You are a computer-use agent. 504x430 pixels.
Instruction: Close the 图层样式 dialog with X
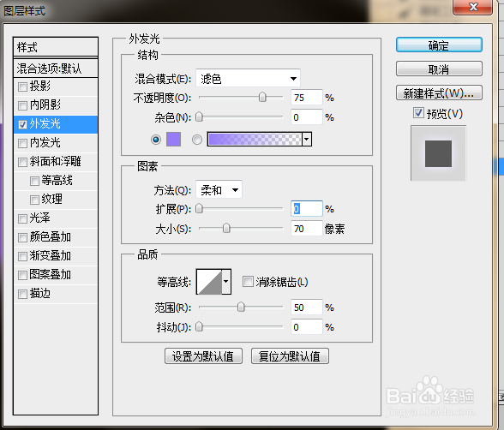tap(473, 7)
